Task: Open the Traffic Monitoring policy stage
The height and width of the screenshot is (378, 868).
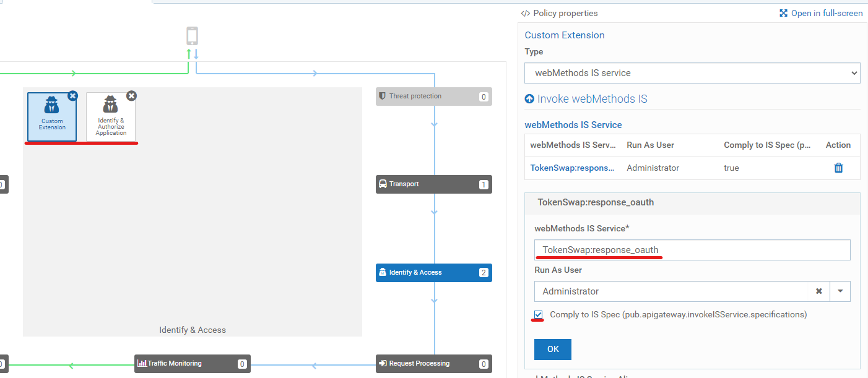Action: [192, 364]
